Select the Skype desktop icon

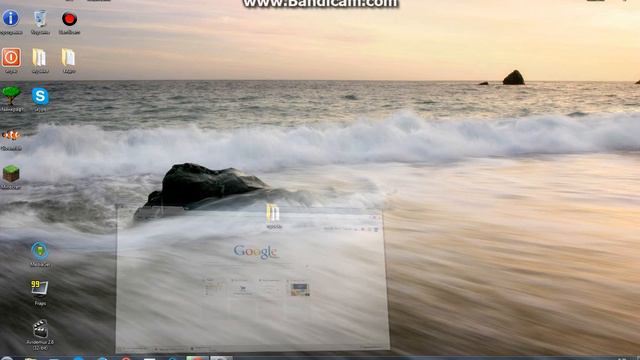(x=40, y=96)
